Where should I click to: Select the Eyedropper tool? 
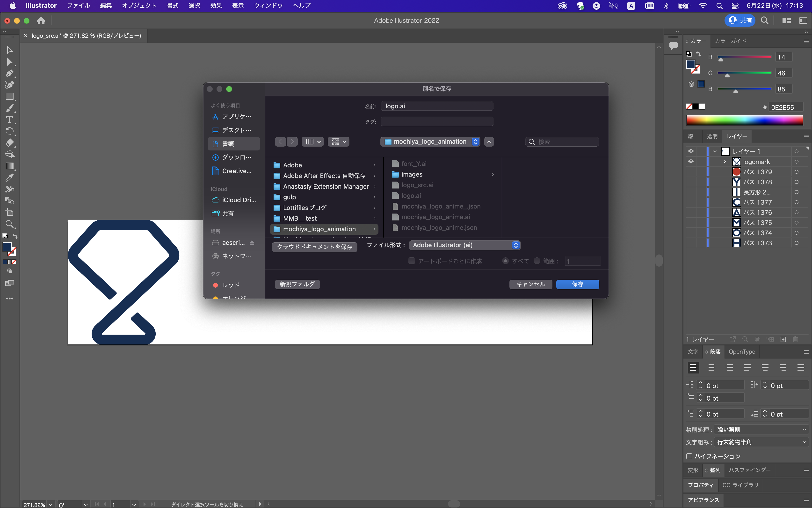(x=9, y=177)
